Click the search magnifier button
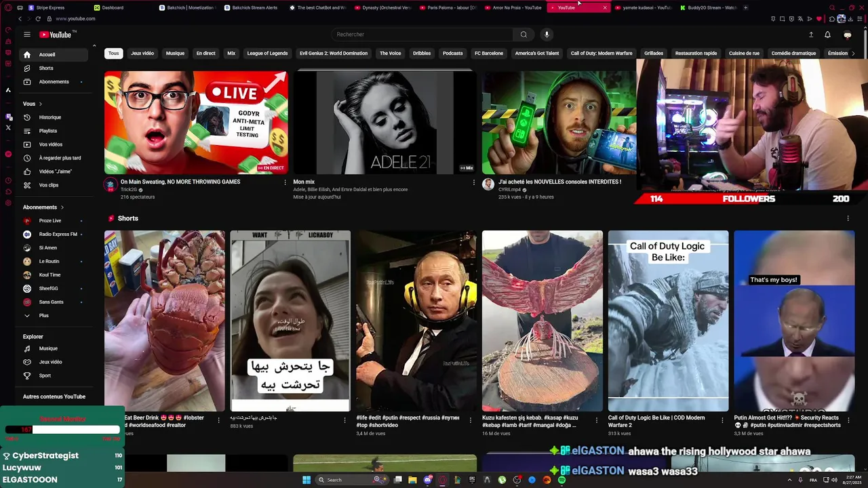This screenshot has height=488, width=868. pos(524,35)
